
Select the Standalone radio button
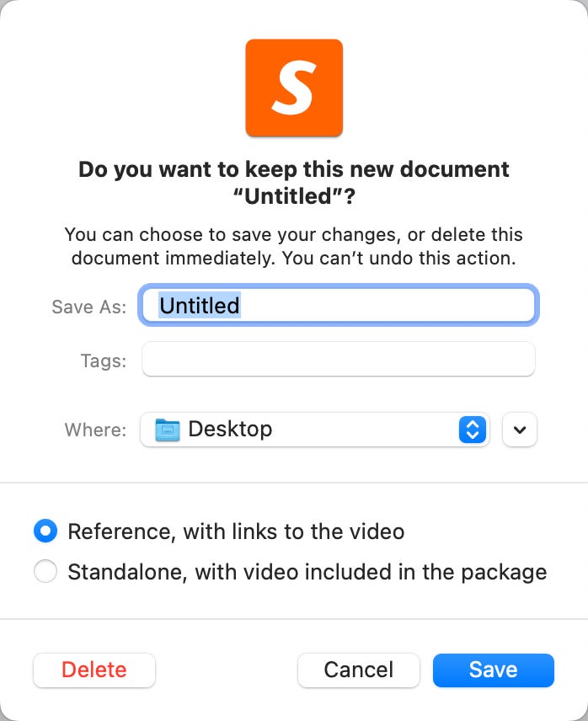45,572
